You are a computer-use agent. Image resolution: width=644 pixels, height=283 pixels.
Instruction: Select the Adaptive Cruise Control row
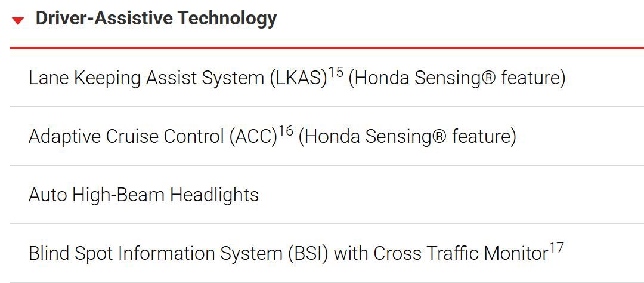click(x=327, y=136)
